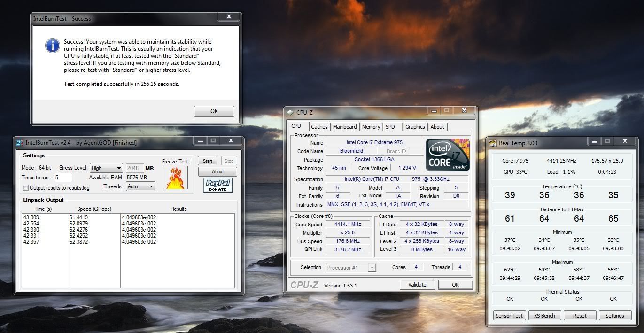This screenshot has width=644, height=333.
Task: Select the Graphics tab
Action: [415, 127]
